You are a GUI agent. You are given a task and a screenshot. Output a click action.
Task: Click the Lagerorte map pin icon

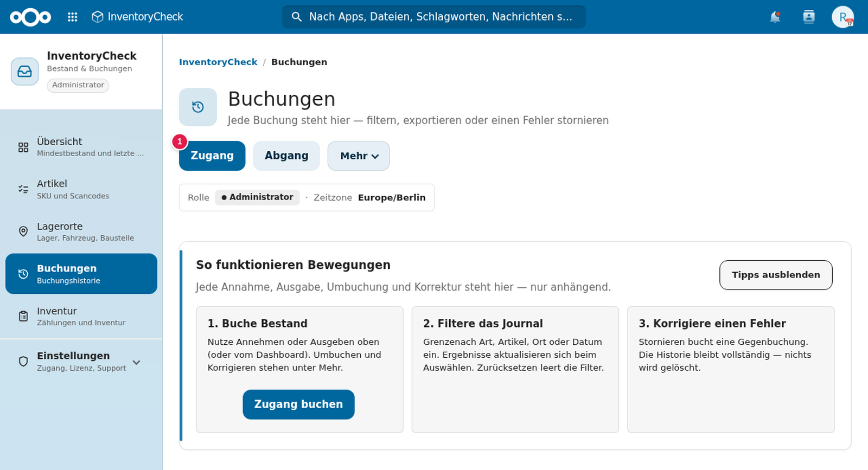[23, 231]
